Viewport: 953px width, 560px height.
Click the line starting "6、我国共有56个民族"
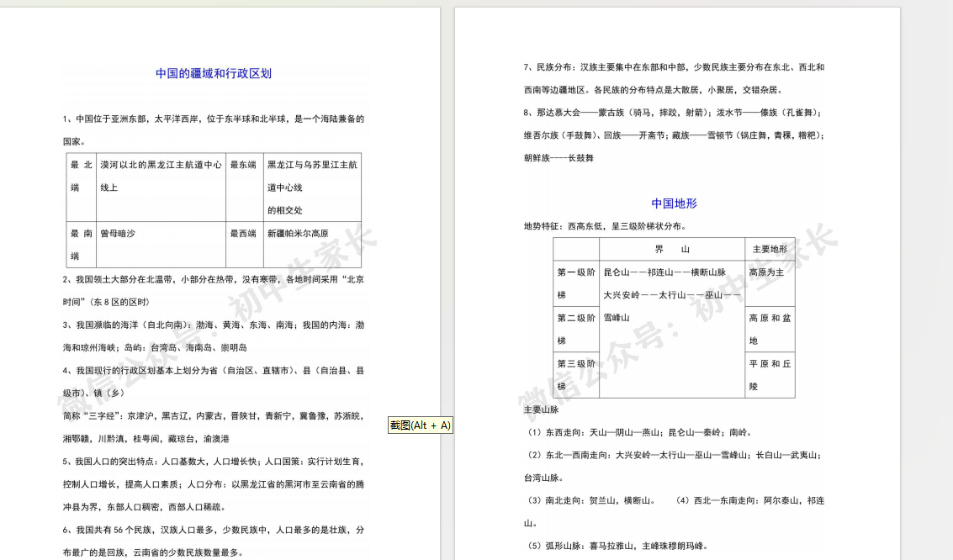(x=214, y=530)
